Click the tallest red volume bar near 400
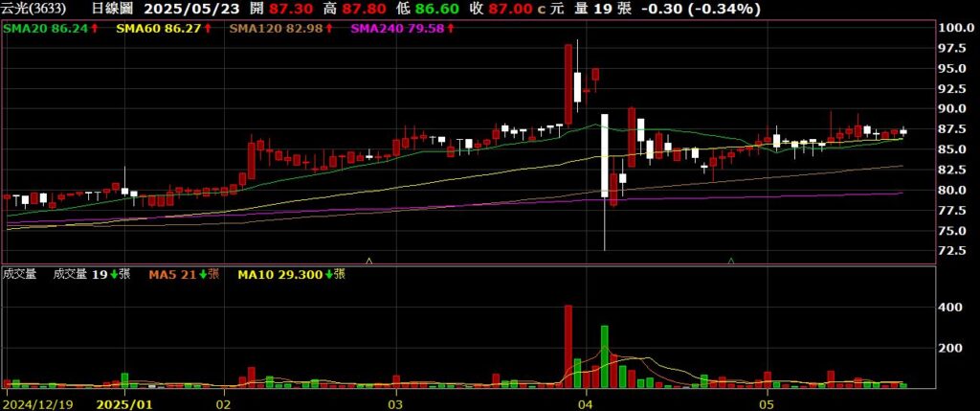 tap(568, 347)
